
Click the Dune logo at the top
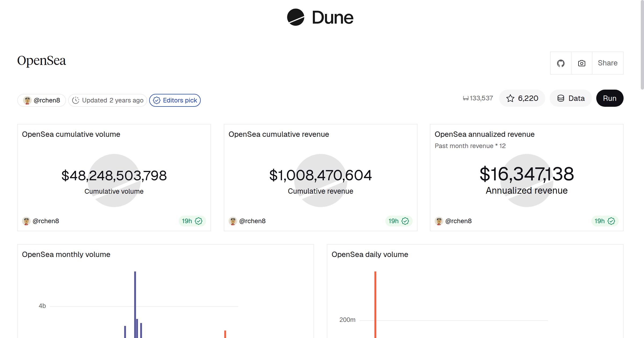(x=319, y=18)
